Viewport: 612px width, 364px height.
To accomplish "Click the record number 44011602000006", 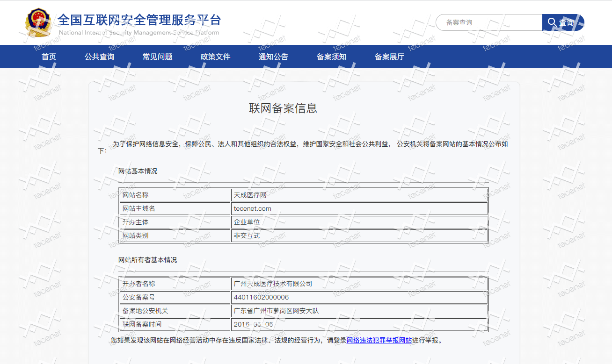I will click(x=261, y=297).
